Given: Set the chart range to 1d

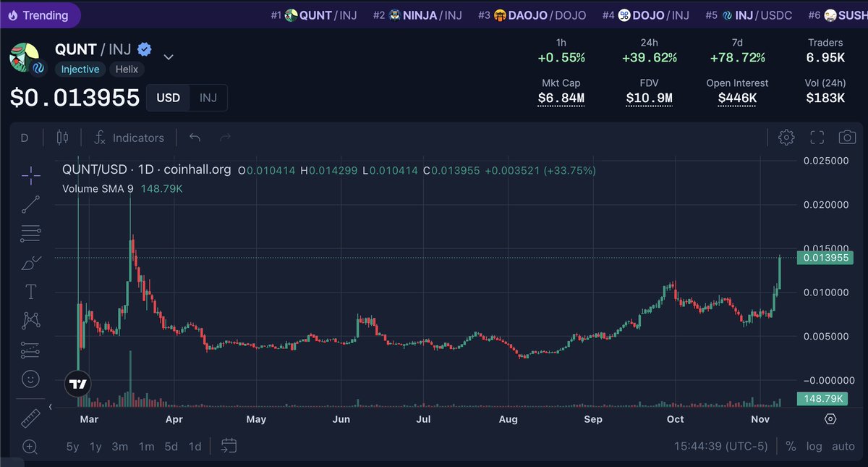Looking at the screenshot, I should pos(195,447).
